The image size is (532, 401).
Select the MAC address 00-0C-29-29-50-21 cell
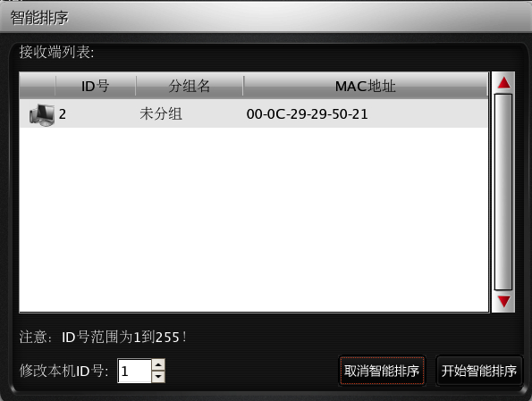307,114
